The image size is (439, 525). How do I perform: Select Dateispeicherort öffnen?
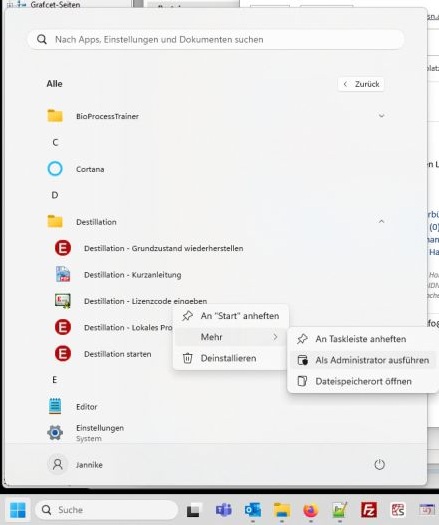pyautogui.click(x=364, y=381)
